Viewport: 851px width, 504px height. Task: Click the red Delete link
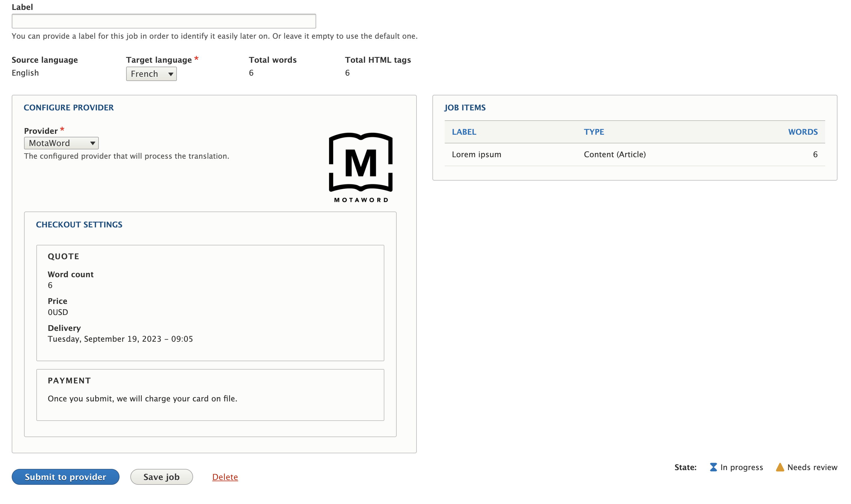[225, 477]
